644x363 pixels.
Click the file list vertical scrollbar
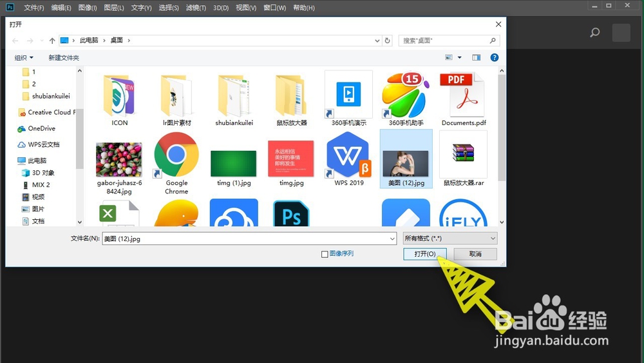point(502,128)
